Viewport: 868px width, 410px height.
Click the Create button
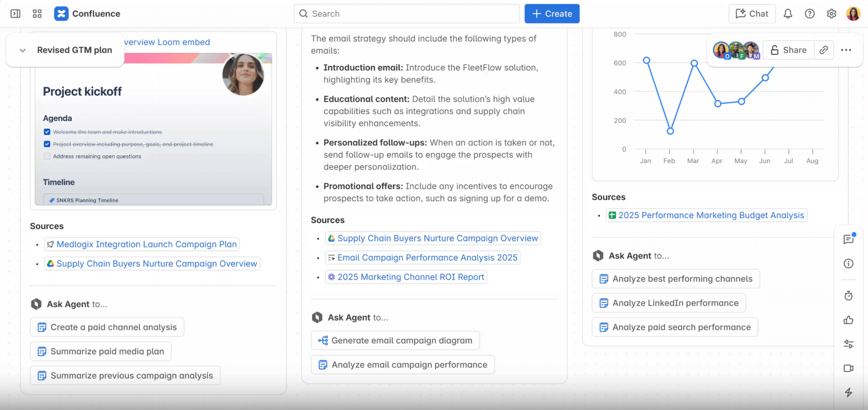(x=552, y=14)
